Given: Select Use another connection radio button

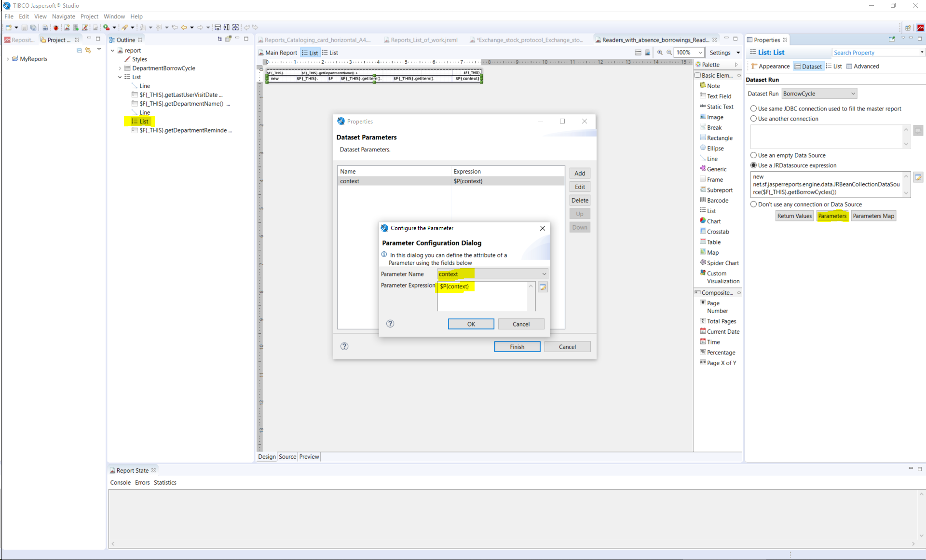Looking at the screenshot, I should click(x=753, y=119).
